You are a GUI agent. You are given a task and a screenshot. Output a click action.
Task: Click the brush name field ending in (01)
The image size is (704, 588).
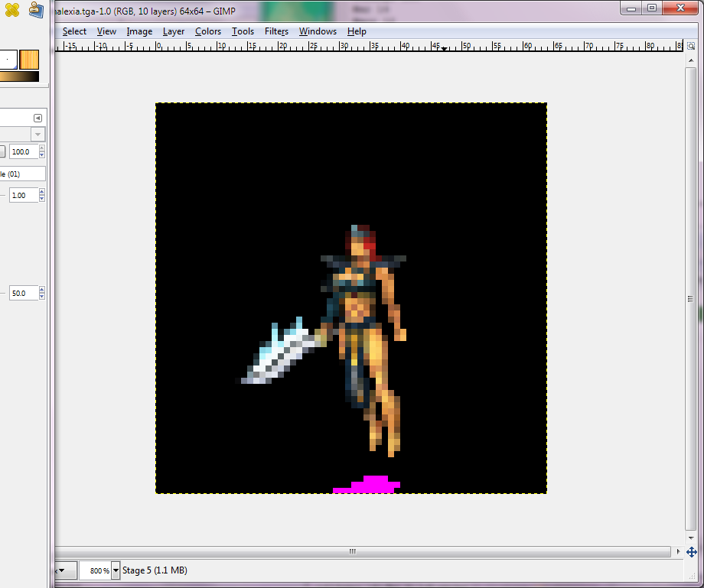tap(22, 174)
